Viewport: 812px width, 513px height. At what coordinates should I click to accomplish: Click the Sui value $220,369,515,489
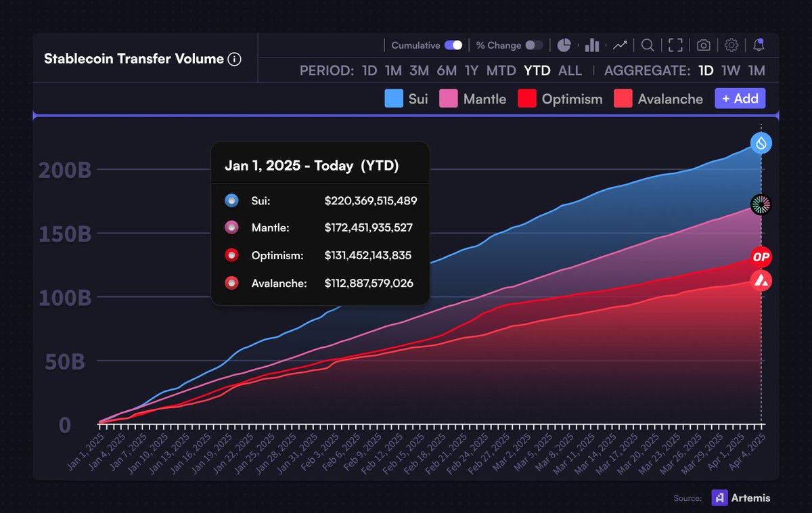371,201
